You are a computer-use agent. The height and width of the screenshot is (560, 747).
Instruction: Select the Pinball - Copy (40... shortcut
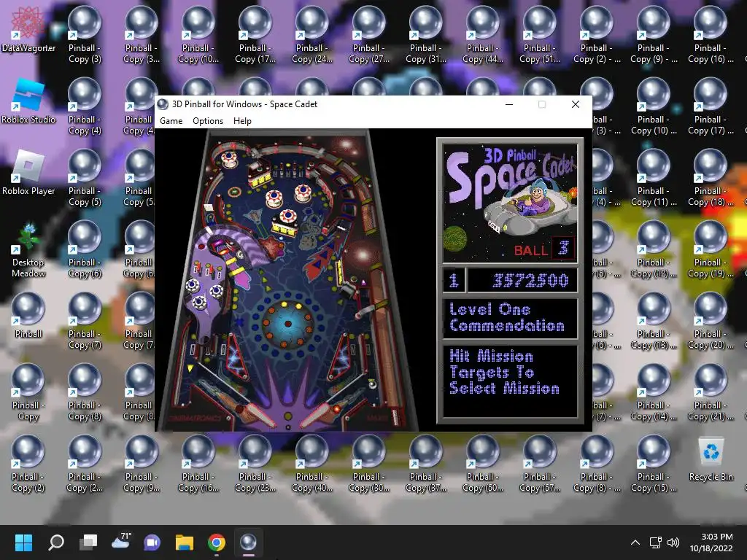[312, 464]
